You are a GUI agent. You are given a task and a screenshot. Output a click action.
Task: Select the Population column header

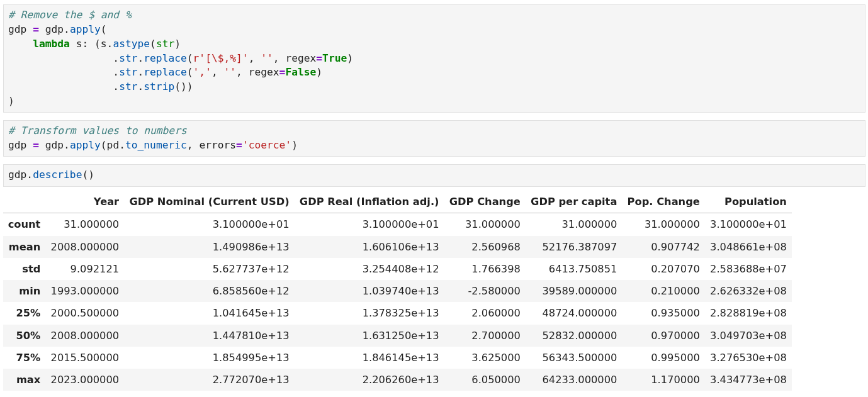click(755, 201)
